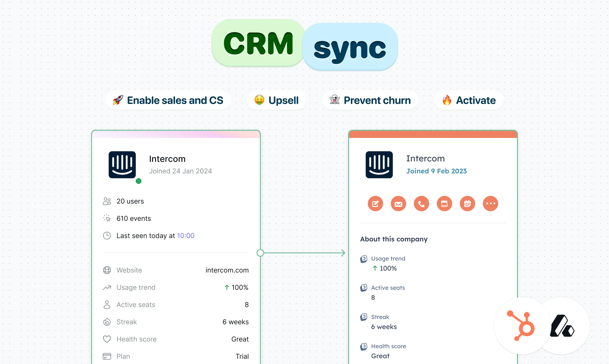Click the orange log activity icon
Screen dimensions: 609x364
point(445,204)
